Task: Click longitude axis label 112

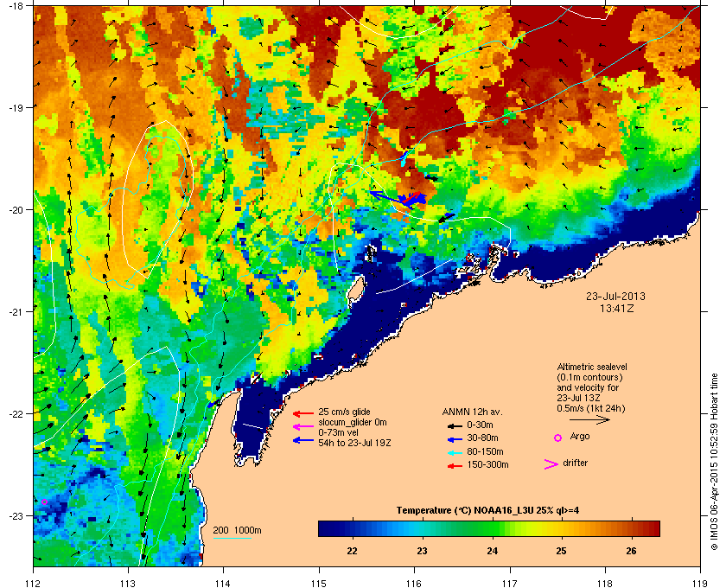Action: coord(34,583)
